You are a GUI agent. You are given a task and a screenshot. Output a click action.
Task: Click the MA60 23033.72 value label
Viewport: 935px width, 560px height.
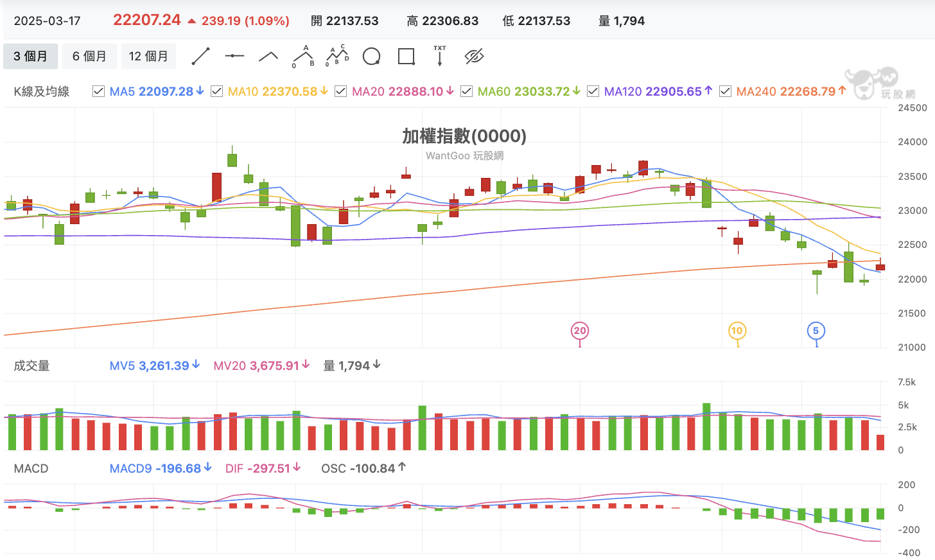coord(529,91)
